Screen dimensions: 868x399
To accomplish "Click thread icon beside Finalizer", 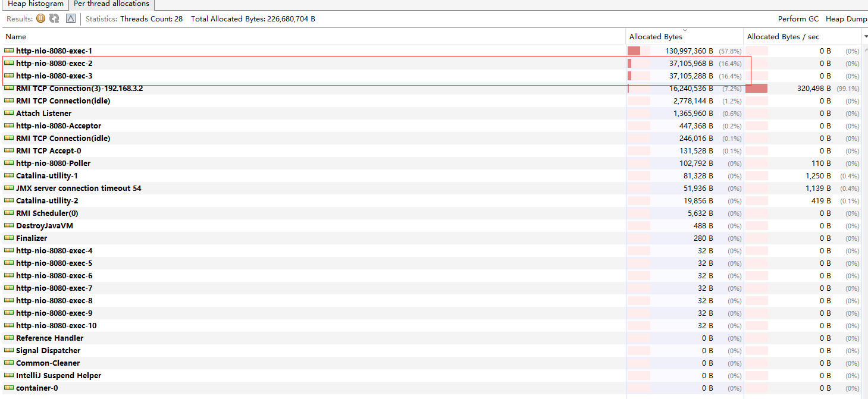I will (x=9, y=238).
